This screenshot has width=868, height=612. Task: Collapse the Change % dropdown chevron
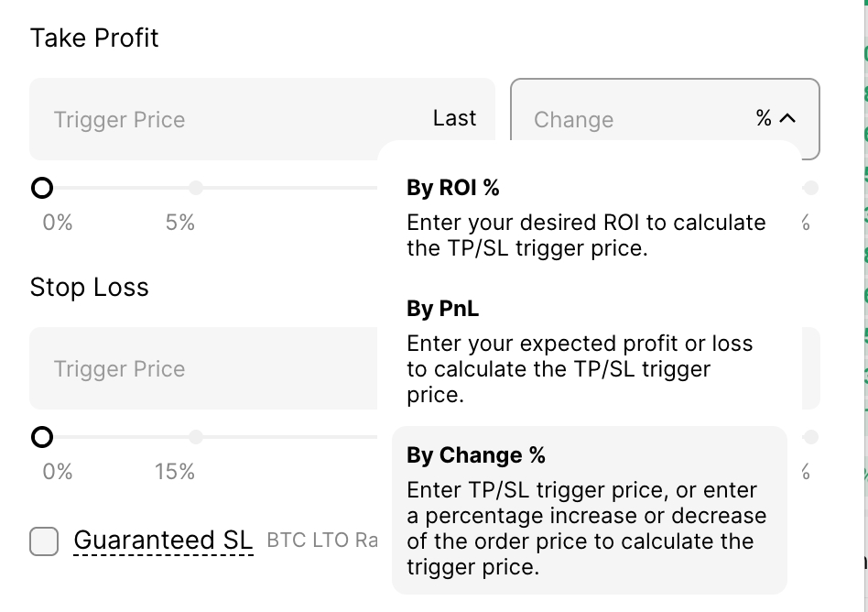787,118
